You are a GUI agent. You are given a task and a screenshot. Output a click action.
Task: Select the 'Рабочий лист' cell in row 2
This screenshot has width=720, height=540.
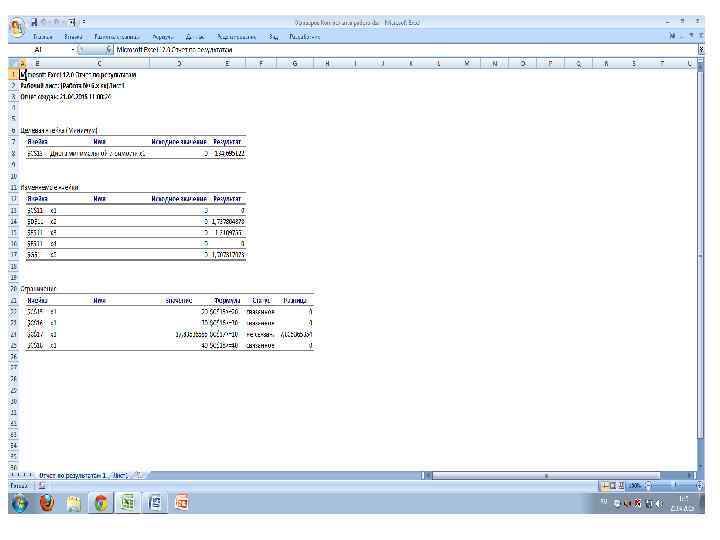coord(73,85)
